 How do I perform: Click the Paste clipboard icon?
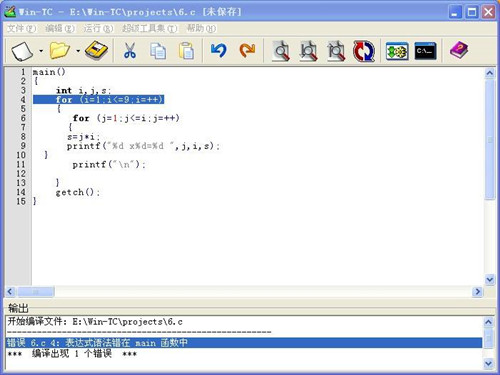click(186, 51)
